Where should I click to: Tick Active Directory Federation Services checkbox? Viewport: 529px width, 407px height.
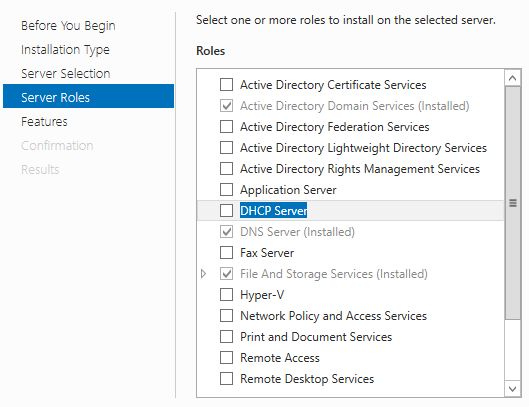tap(226, 127)
